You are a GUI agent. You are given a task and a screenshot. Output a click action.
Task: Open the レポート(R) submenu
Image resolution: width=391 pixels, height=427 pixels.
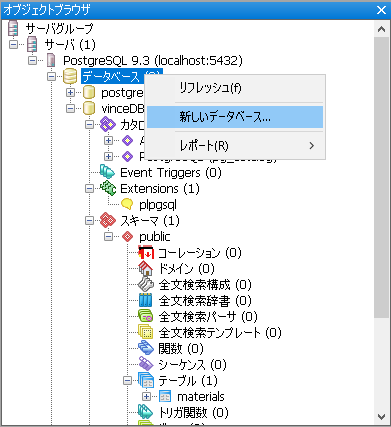click(235, 146)
